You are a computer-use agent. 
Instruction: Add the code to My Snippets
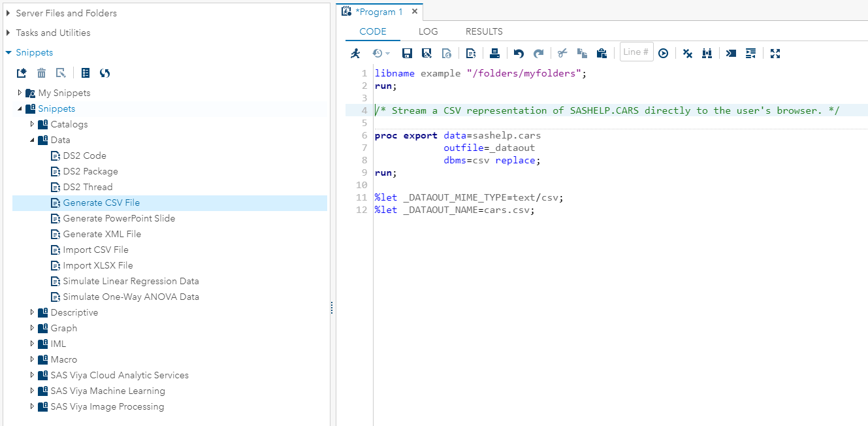471,54
